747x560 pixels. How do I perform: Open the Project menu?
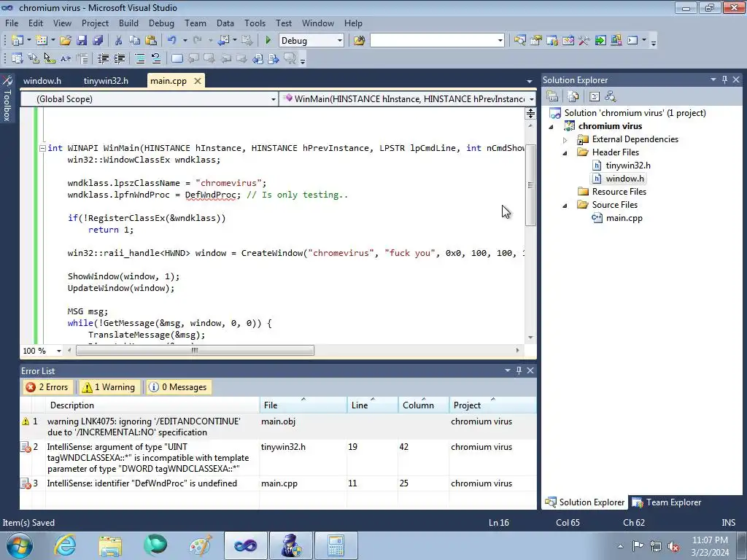coord(95,23)
